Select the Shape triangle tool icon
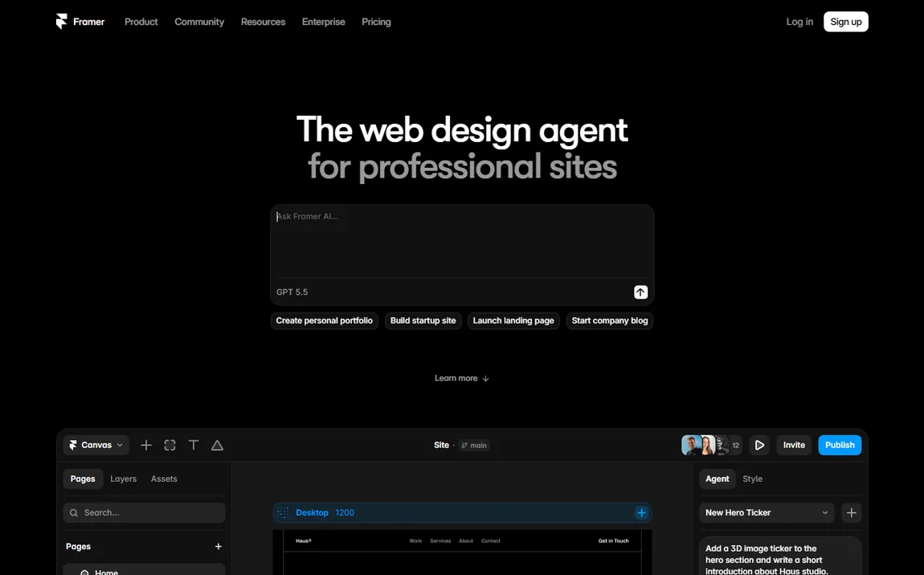Screen dimensions: 924x575 pyautogui.click(x=217, y=446)
